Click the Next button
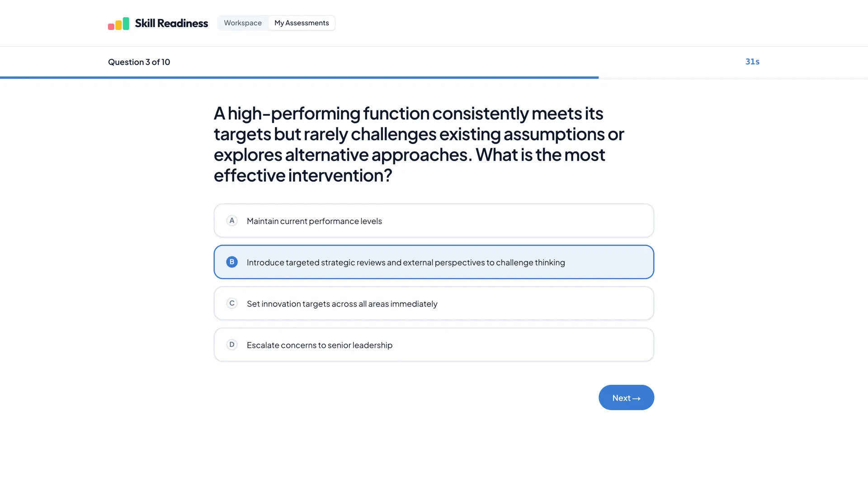The image size is (868, 484). click(x=626, y=397)
